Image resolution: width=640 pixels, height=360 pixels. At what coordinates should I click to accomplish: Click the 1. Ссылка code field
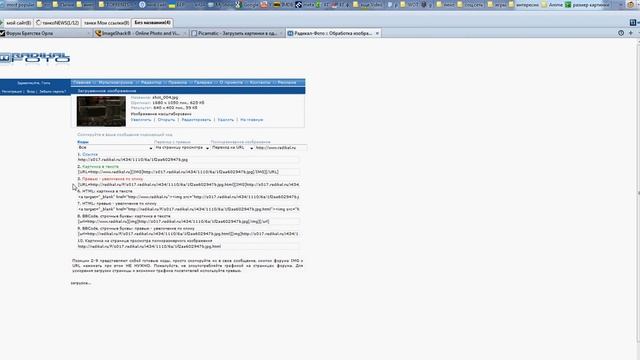pos(188,160)
